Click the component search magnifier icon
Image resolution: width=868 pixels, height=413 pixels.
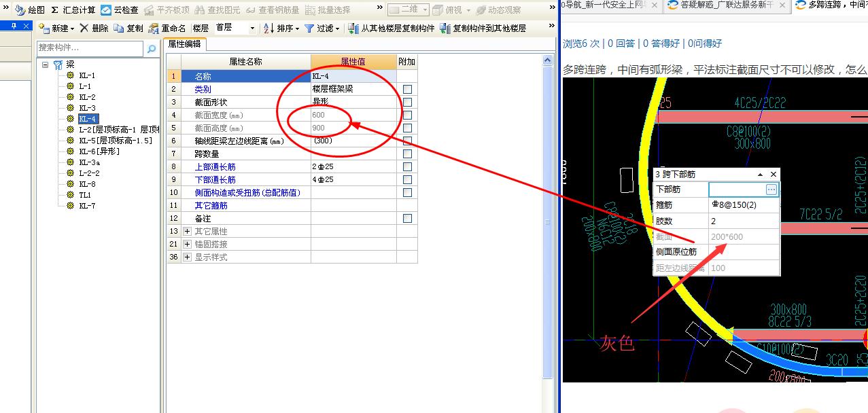point(151,49)
